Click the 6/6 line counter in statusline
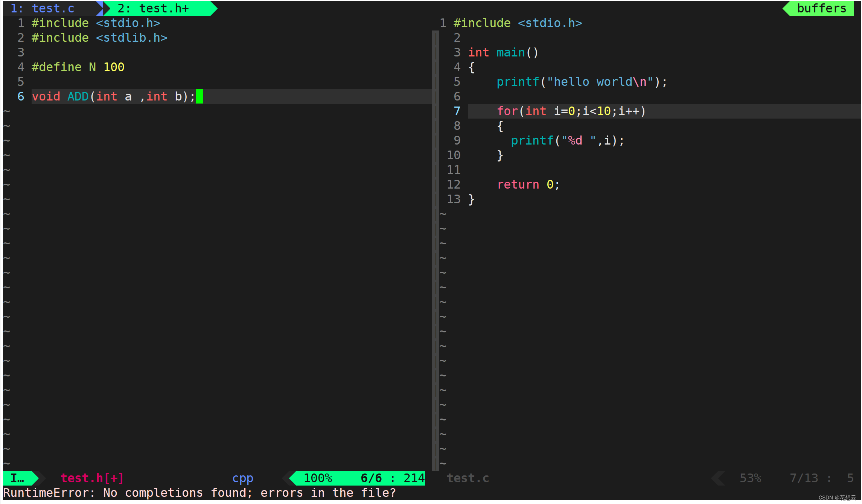 pos(371,478)
